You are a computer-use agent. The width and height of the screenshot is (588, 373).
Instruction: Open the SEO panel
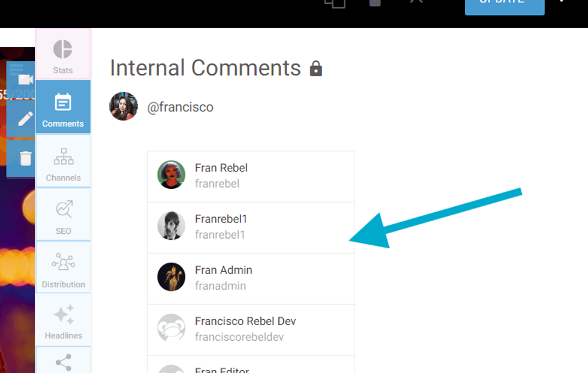tap(63, 215)
